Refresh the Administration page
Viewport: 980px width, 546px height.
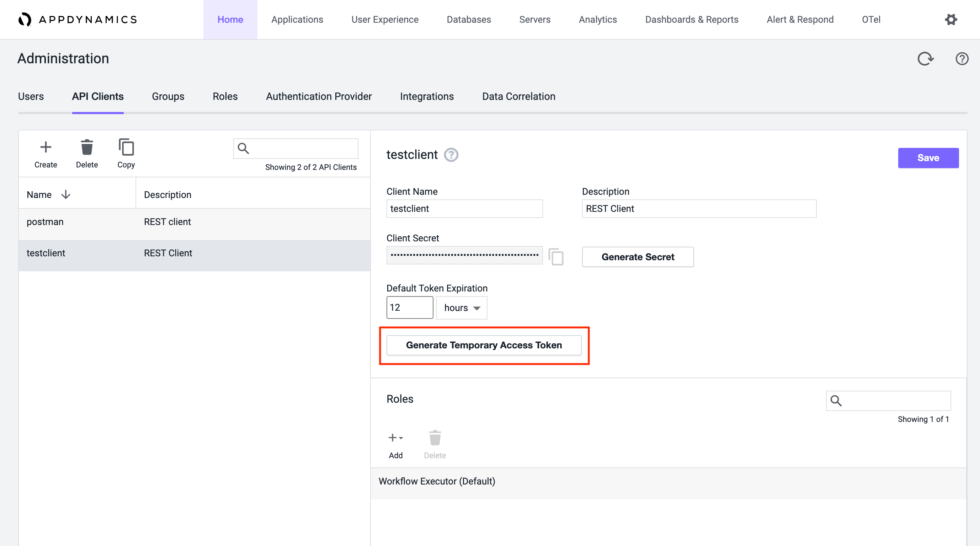[x=925, y=59]
